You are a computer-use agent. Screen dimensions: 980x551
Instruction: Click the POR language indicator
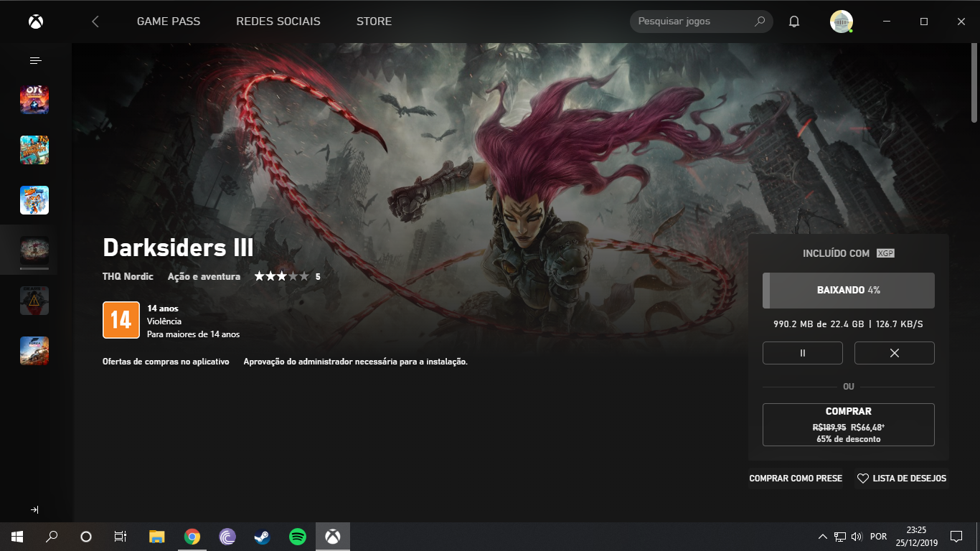(878, 537)
